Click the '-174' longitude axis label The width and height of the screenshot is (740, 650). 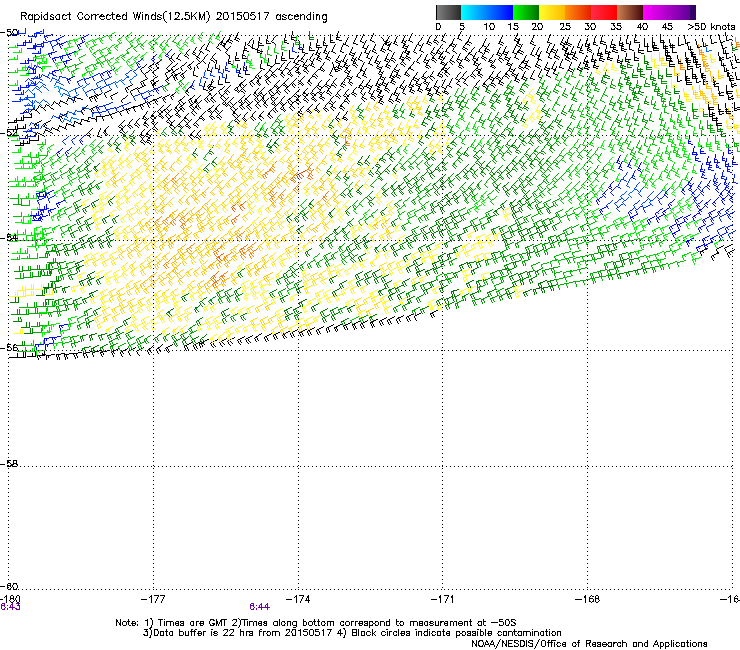tap(298, 599)
